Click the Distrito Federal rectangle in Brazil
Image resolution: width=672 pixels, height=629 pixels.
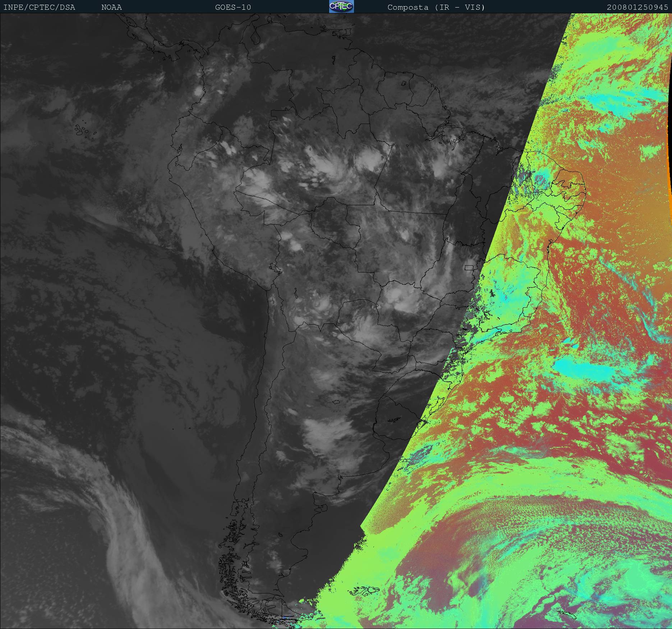click(x=469, y=268)
